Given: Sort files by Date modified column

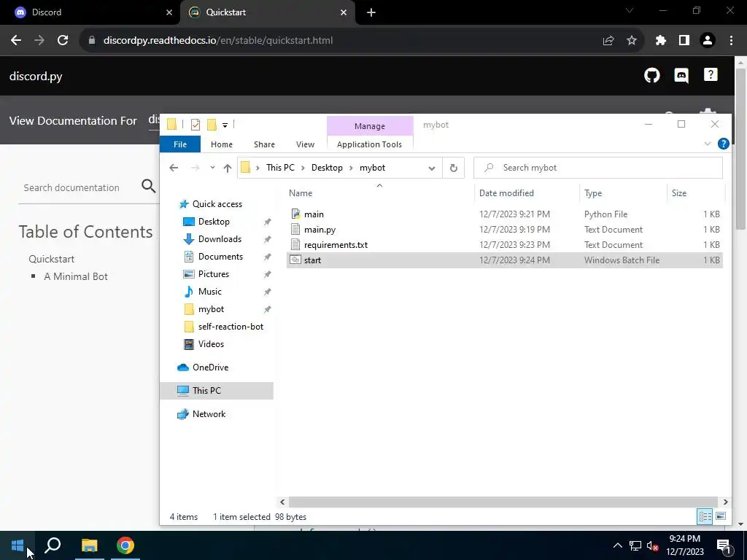Looking at the screenshot, I should click(506, 192).
